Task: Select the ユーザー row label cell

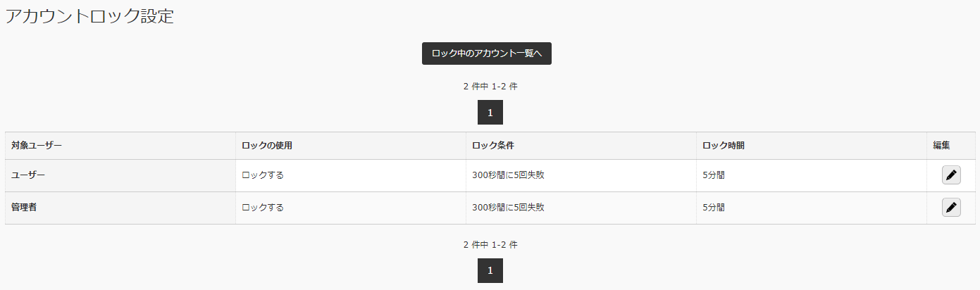Action: (120, 175)
